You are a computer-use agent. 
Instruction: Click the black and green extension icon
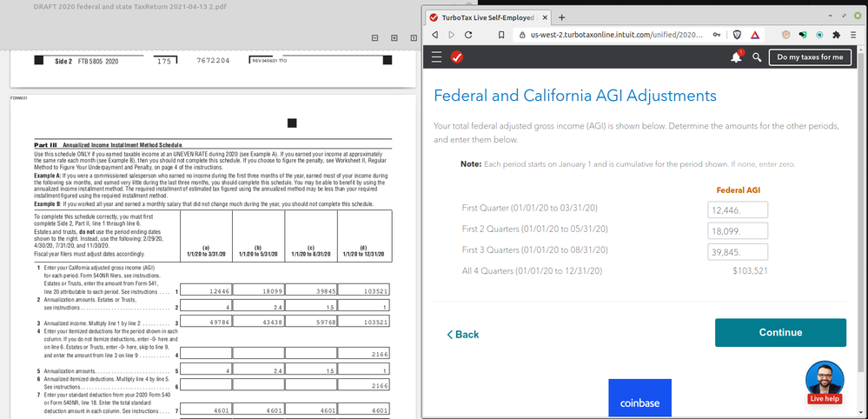(x=802, y=35)
